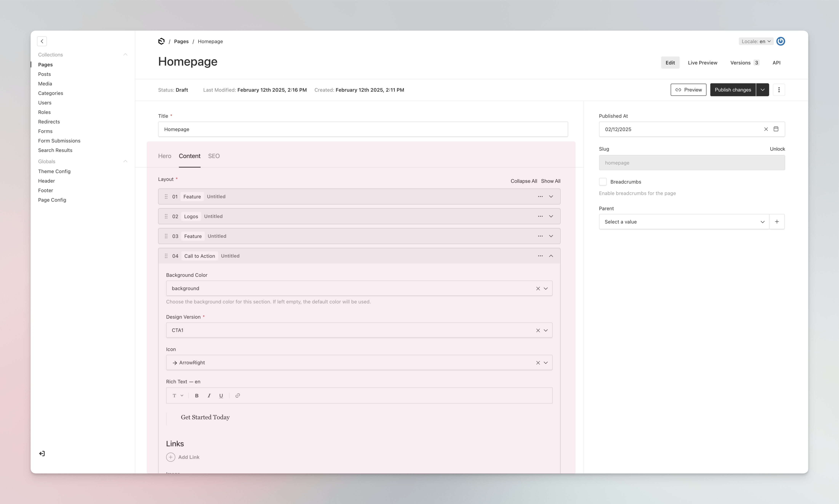The height and width of the screenshot is (504, 839).
Task: Enable the Breadcrumbs checkbox
Action: tap(603, 182)
